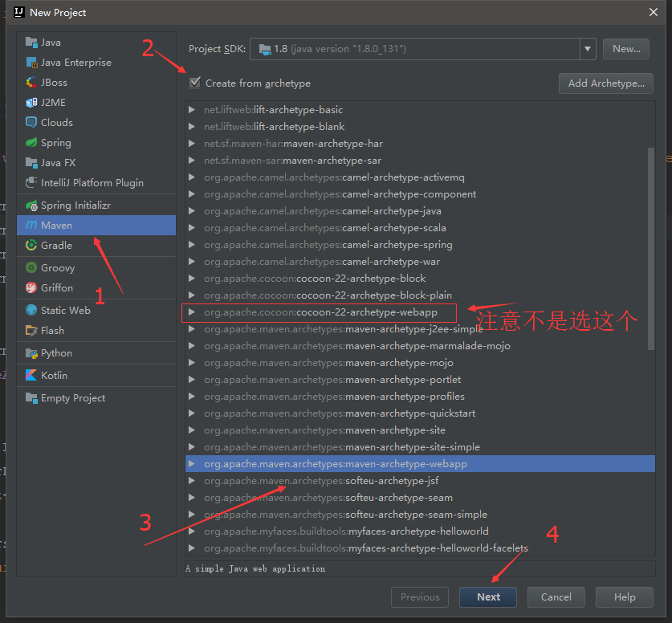Click the Python icon

[x=31, y=353]
